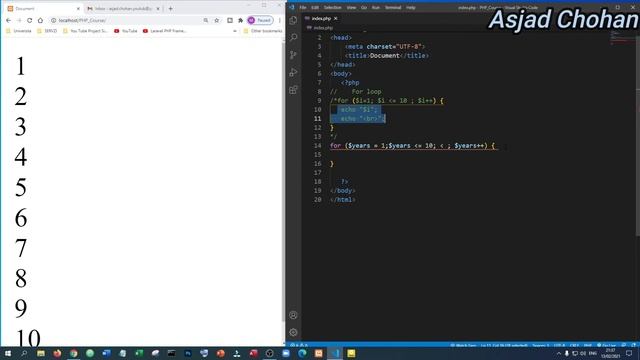Open the Explorer view in VS Code
Image resolution: width=640 pixels, height=360 pixels.
pyautogui.click(x=293, y=20)
